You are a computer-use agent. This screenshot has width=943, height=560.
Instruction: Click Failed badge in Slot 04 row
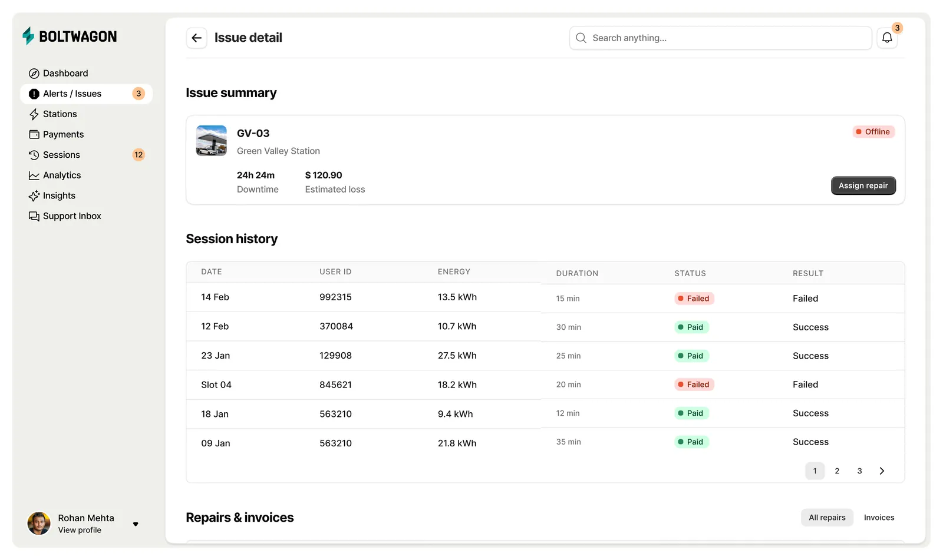coord(694,385)
